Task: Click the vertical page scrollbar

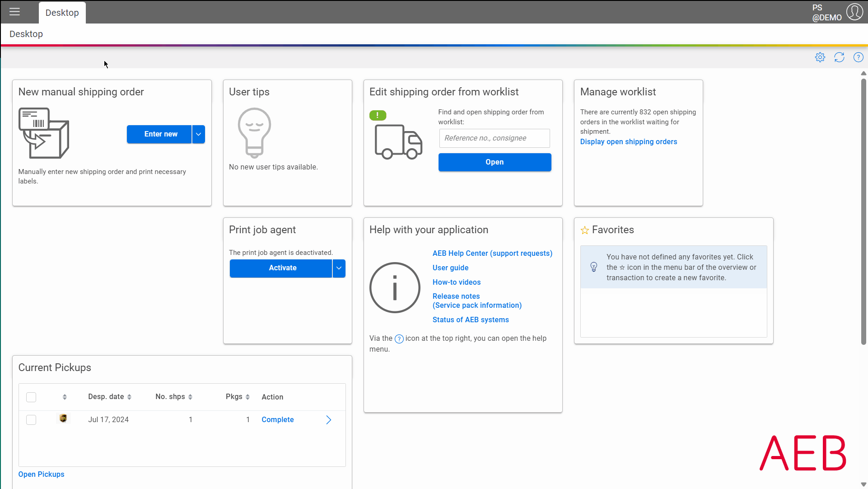Action: (863, 212)
